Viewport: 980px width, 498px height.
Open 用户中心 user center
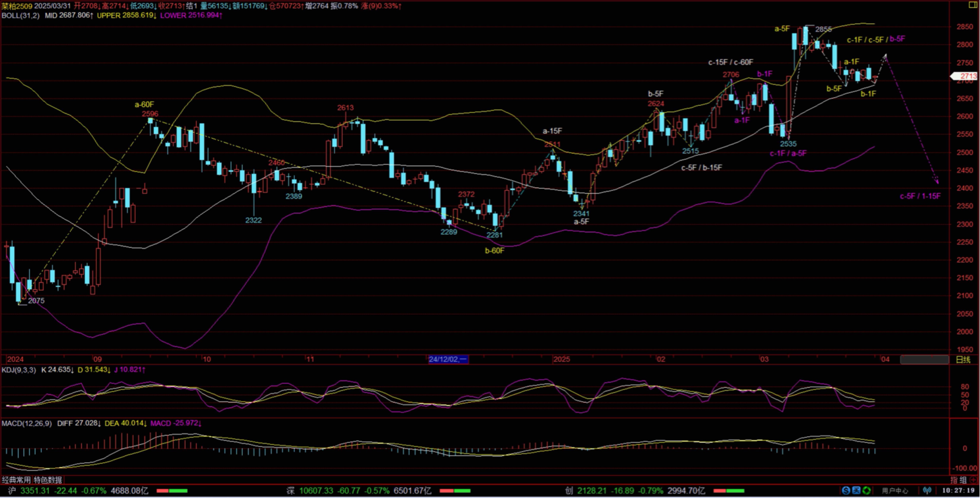point(895,491)
